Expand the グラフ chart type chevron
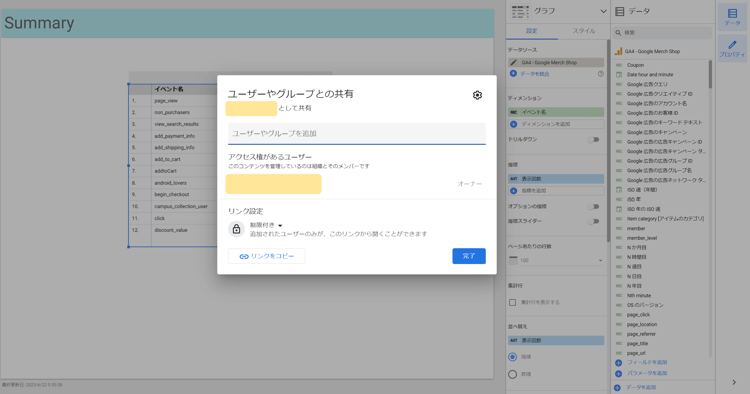 (x=603, y=11)
